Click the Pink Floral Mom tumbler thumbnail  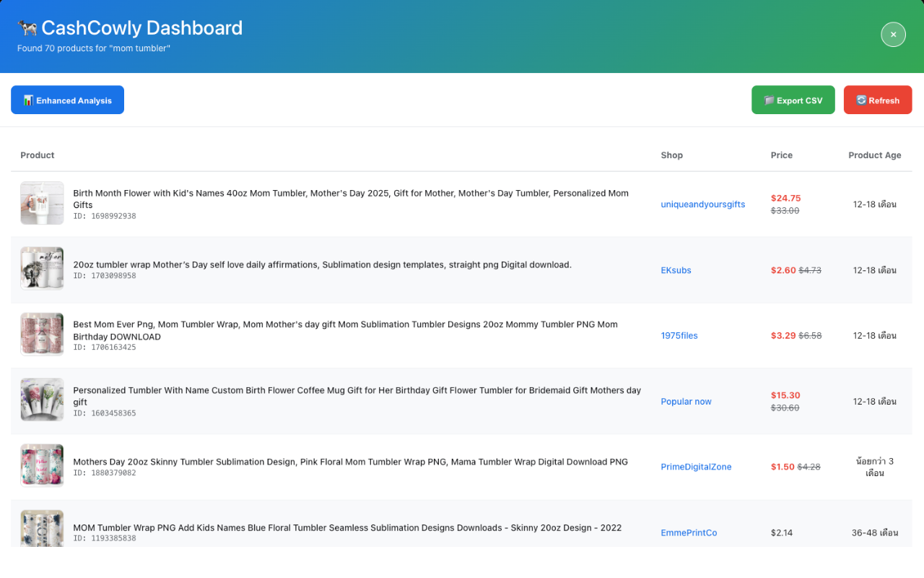(42, 467)
